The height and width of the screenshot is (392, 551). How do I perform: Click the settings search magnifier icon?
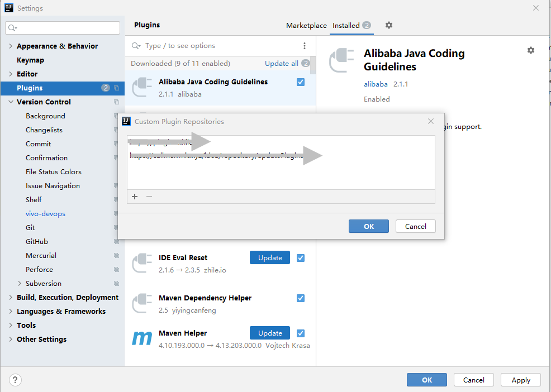[12, 28]
